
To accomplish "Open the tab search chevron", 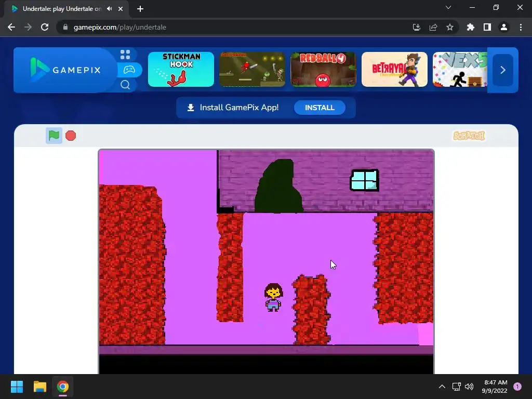I will coord(448,7).
